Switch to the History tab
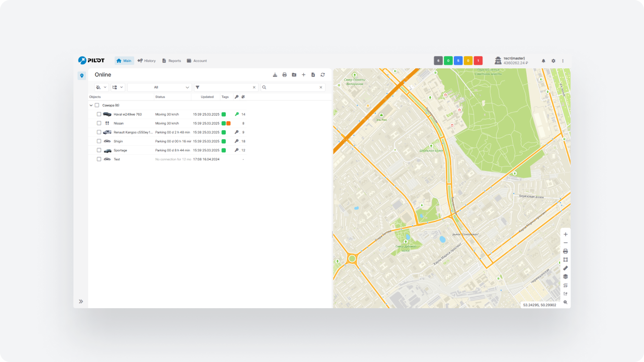 (x=146, y=61)
